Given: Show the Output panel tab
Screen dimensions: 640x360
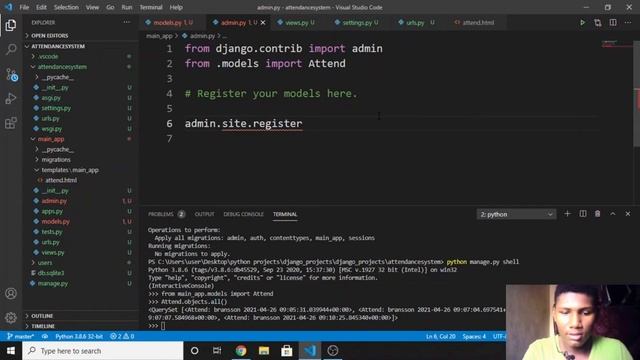Looking at the screenshot, I should [204, 214].
